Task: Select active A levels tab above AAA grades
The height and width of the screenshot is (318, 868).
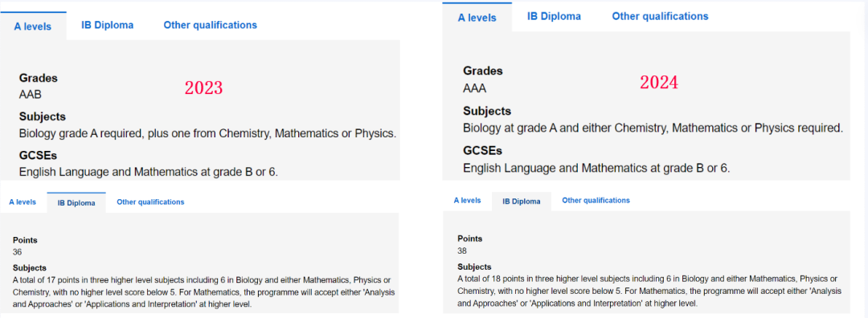Action: click(x=477, y=17)
